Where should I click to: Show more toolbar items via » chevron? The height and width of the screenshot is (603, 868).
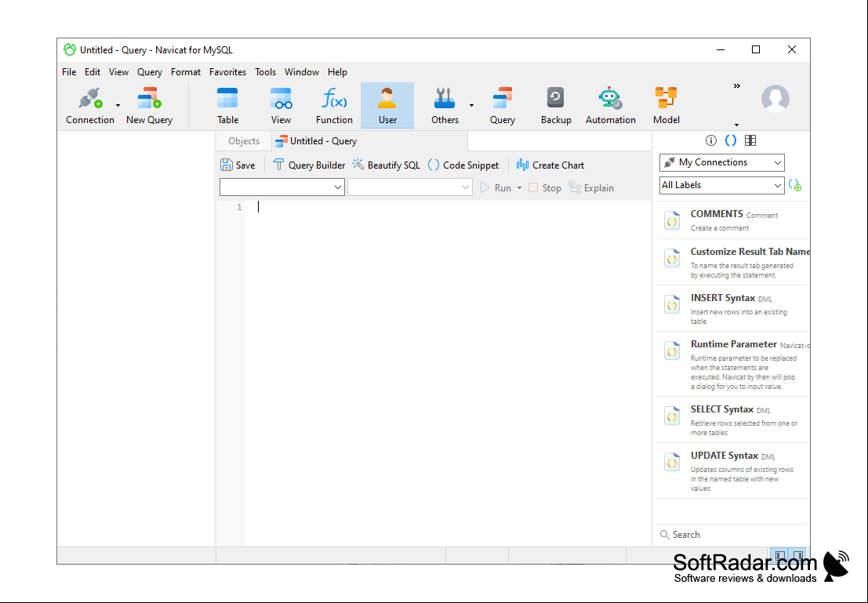pyautogui.click(x=737, y=85)
